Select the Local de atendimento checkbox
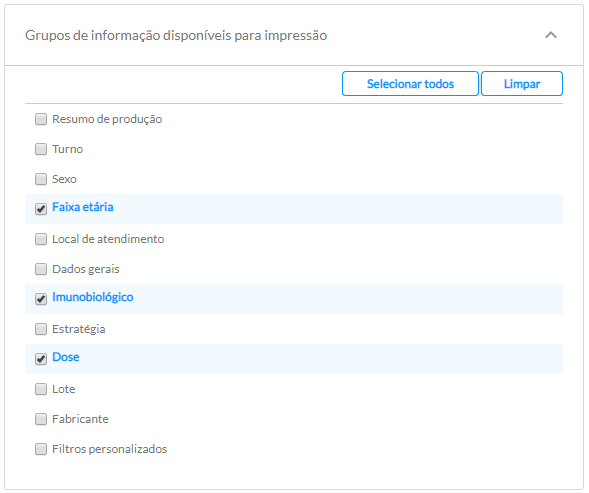 41,239
